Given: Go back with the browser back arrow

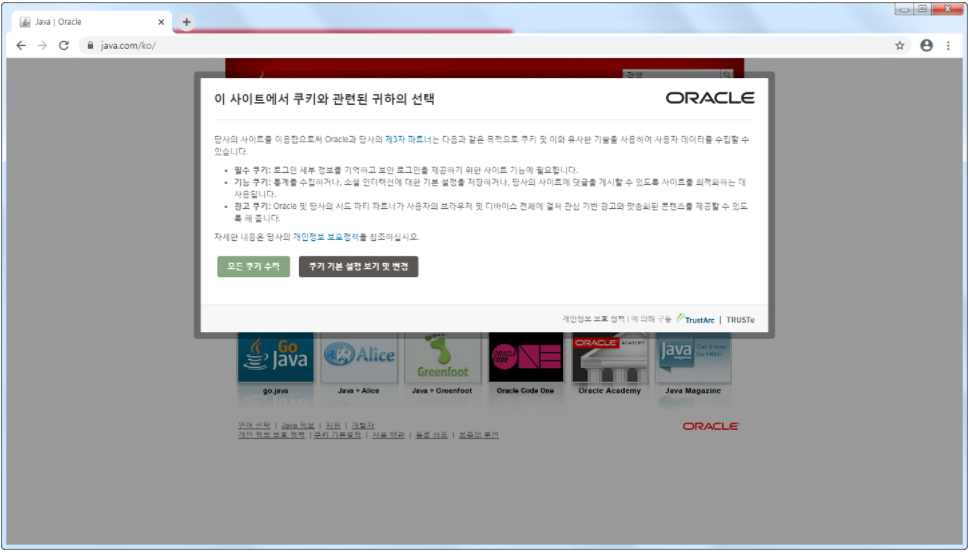Looking at the screenshot, I should pos(21,45).
